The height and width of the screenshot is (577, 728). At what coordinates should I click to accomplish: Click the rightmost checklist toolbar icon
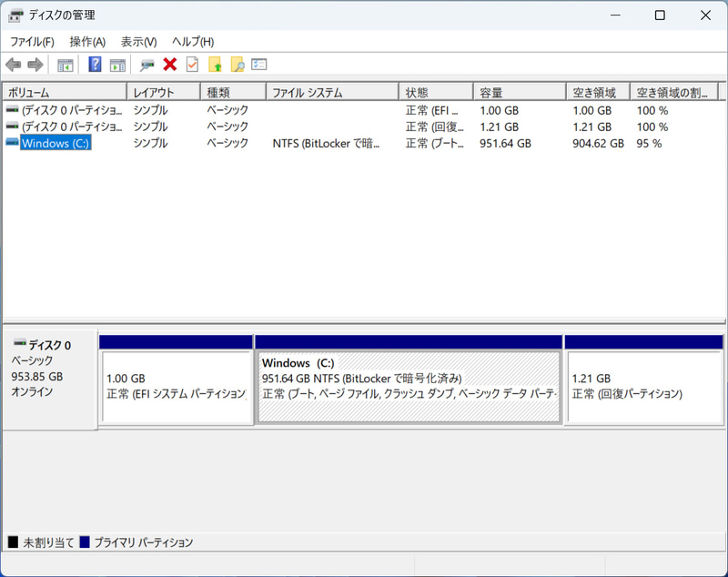(x=256, y=64)
